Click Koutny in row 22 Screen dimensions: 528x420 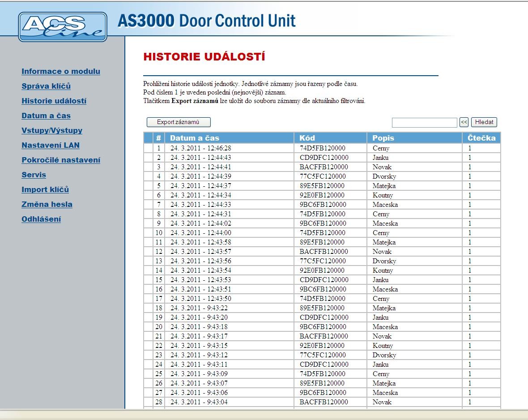383,346
